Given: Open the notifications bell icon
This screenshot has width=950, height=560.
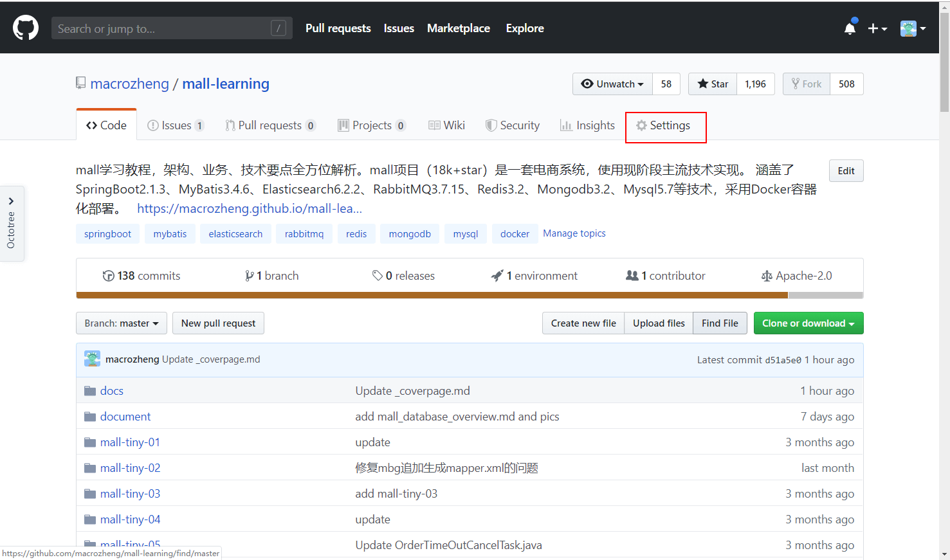Looking at the screenshot, I should (x=850, y=28).
